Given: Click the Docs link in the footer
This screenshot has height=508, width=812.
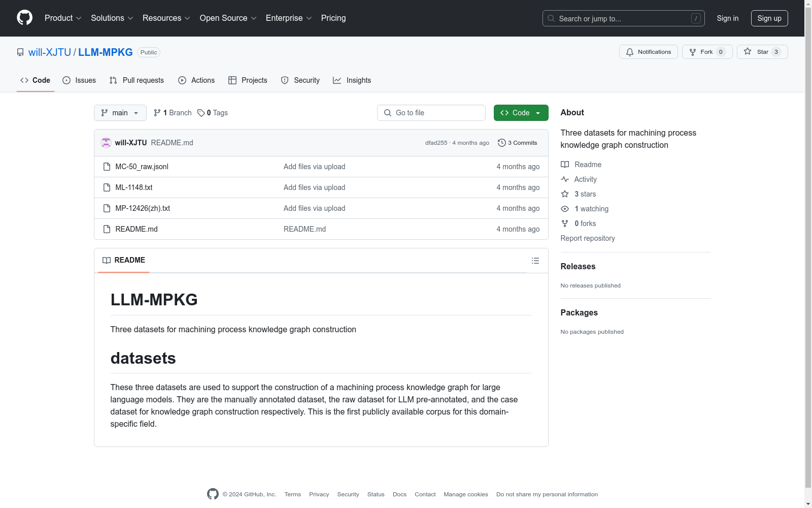Looking at the screenshot, I should [400, 494].
